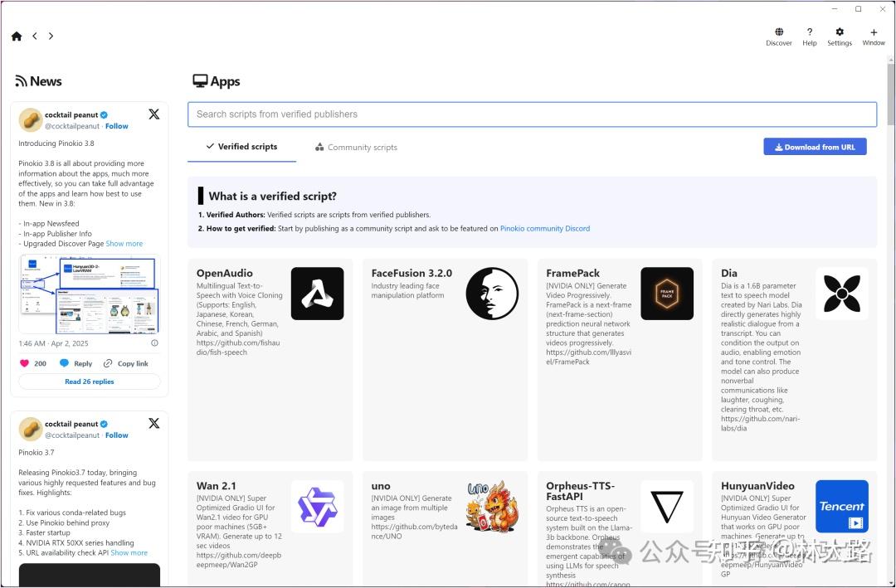This screenshot has width=896, height=588.
Task: Expand Show more on Pinokio 3.8 post
Action: click(x=124, y=244)
